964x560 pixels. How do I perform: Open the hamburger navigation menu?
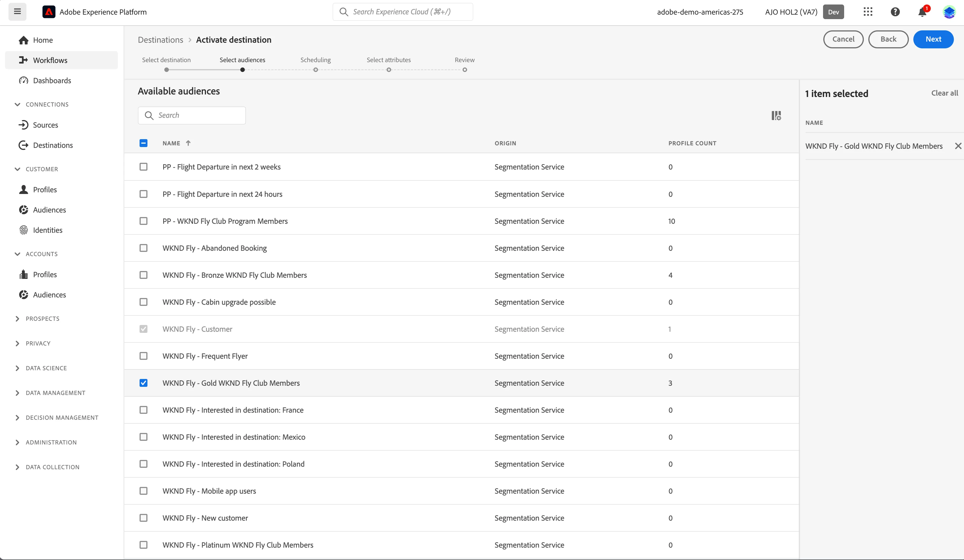point(17,12)
